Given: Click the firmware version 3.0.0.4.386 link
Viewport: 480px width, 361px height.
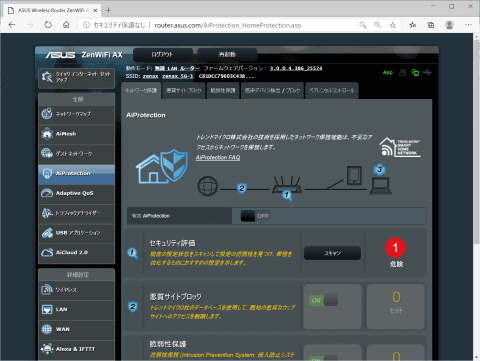Looking at the screenshot, I should click(x=296, y=68).
